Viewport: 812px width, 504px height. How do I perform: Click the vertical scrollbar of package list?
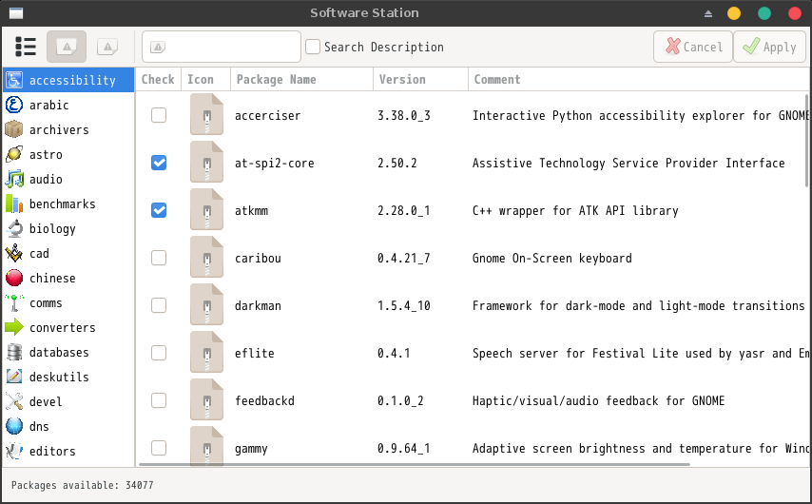click(x=806, y=140)
